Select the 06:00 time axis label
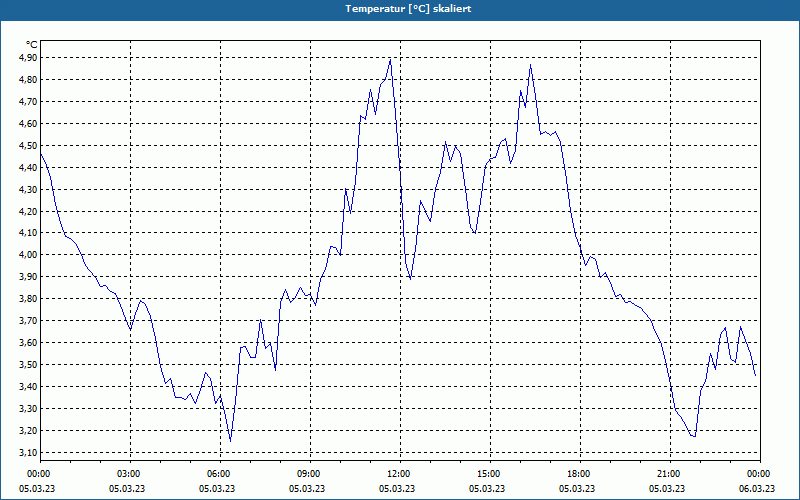 point(217,474)
